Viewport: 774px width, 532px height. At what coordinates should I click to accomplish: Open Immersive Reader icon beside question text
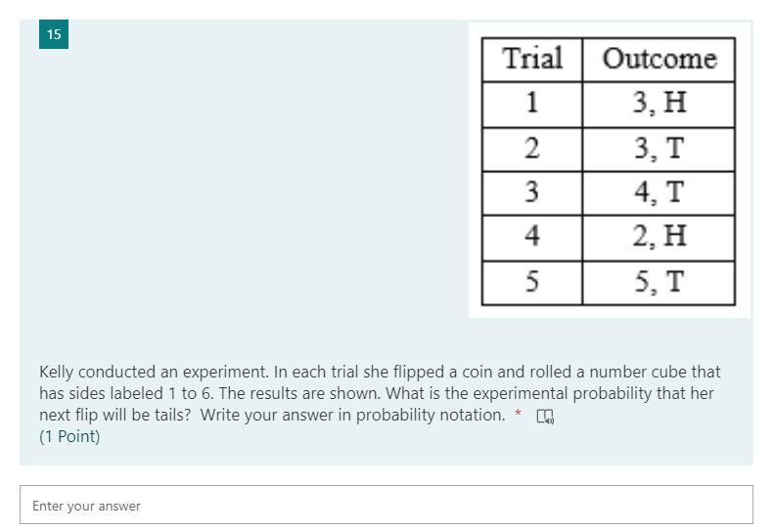pyautogui.click(x=544, y=418)
